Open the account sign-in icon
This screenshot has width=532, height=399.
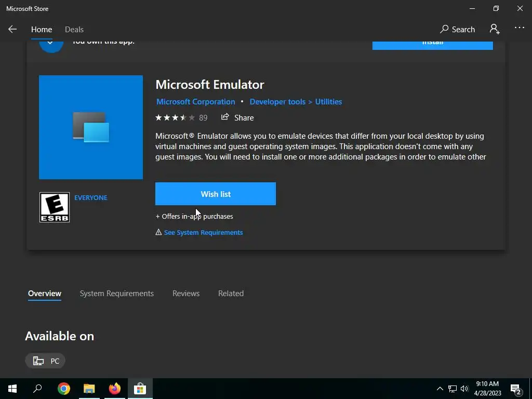[495, 29]
